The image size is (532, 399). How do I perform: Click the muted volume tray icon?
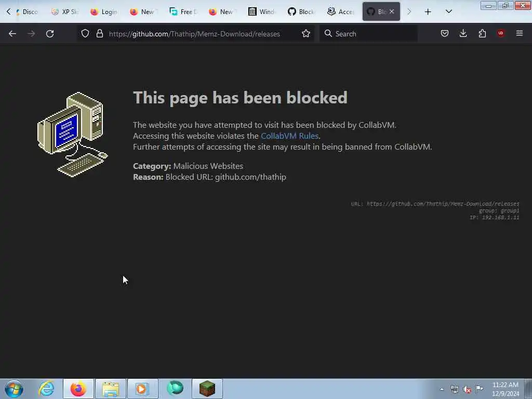click(x=467, y=389)
